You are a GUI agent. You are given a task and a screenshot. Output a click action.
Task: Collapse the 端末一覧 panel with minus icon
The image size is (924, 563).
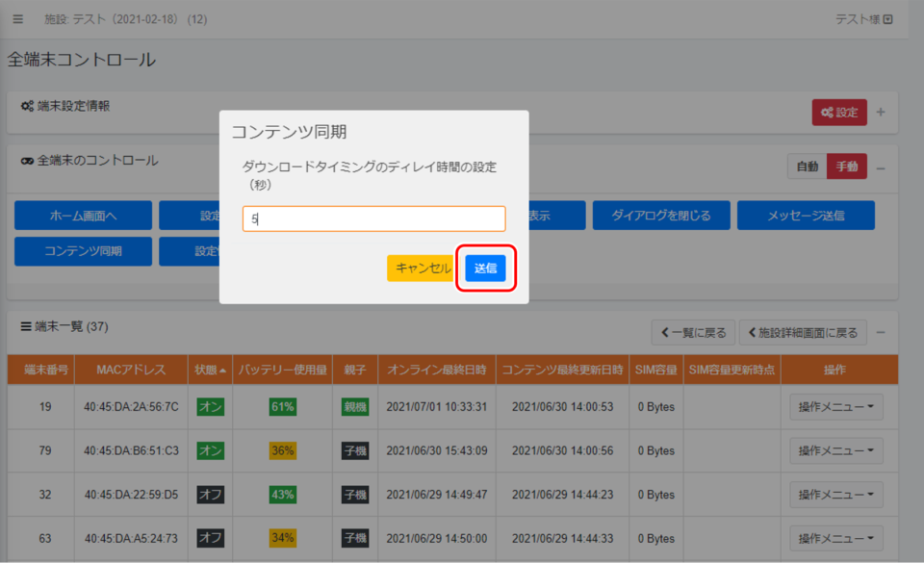pos(881,333)
